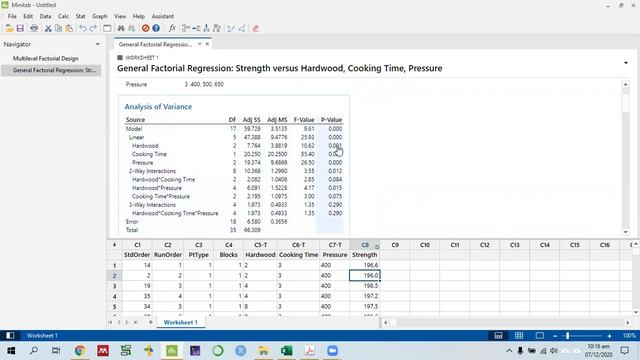
Task: Click the Find and Replace binoculars icon
Action: pos(131,28)
